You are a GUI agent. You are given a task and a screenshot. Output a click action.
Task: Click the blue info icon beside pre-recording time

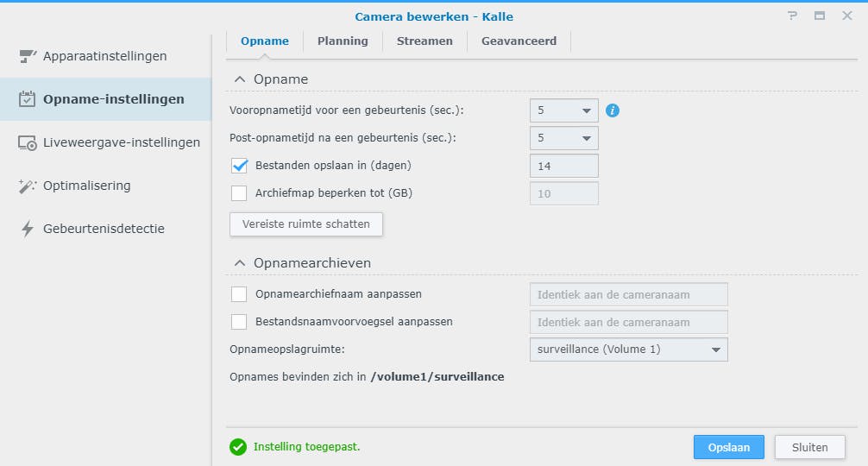pos(613,110)
